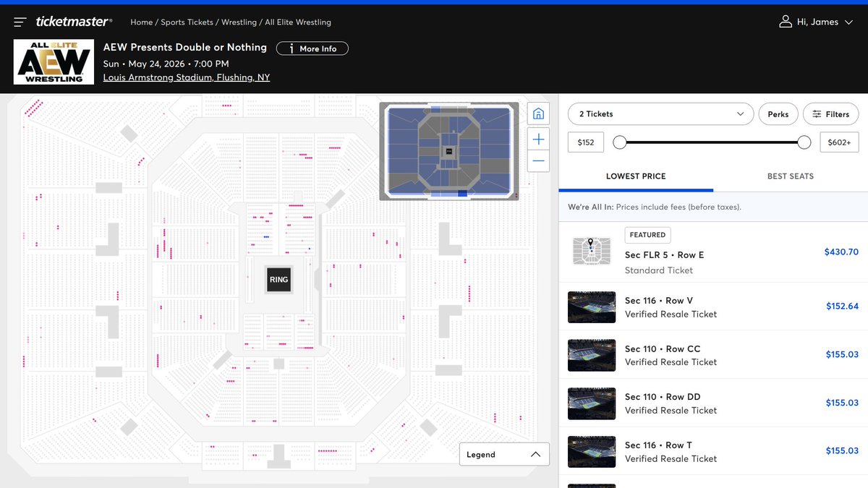Expand the Legend panel
This screenshot has height=488, width=868.
point(504,455)
